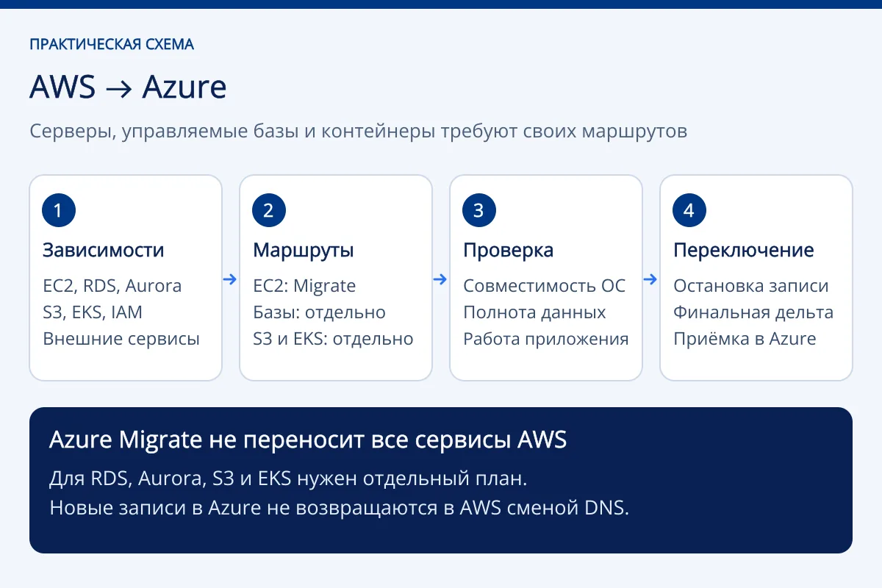882x588 pixels.
Task: Click heading Azure Migrate не переносит все сервисы
Action: click(308, 440)
